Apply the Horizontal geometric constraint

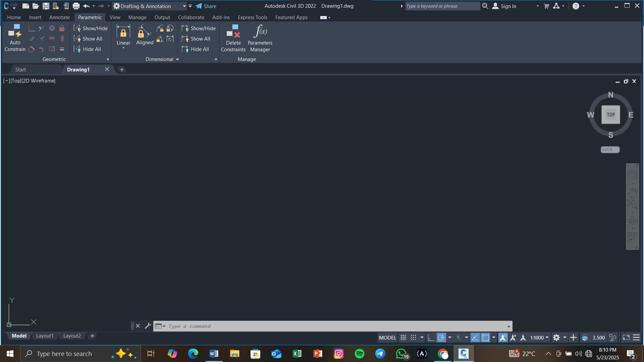coord(52,39)
